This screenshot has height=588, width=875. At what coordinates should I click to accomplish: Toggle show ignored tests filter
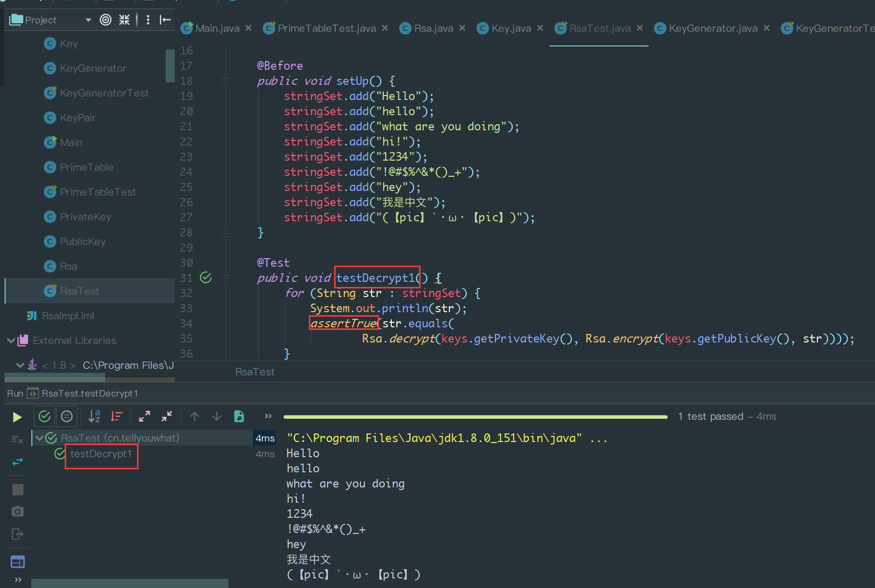[x=67, y=416]
